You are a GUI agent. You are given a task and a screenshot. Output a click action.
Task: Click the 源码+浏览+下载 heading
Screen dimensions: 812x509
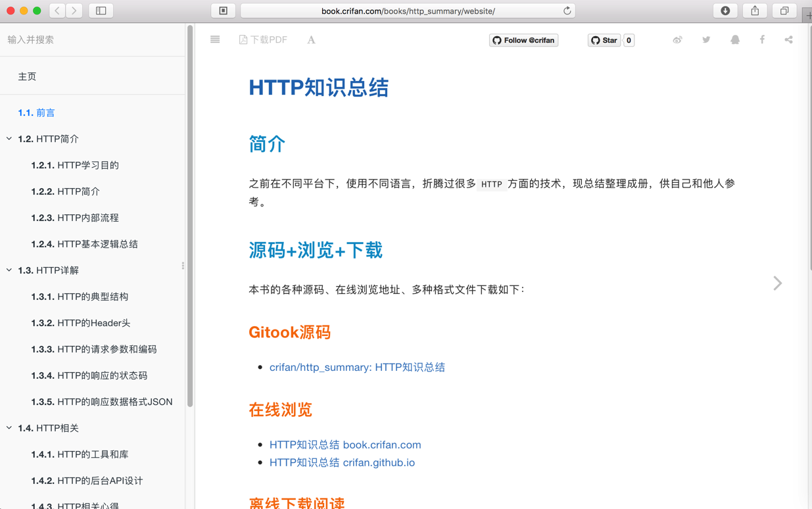coord(316,250)
